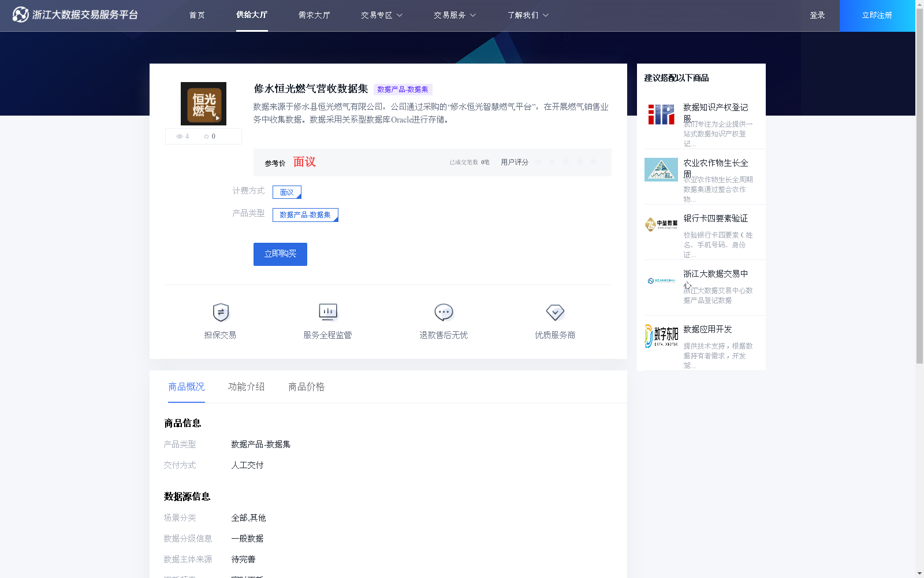The height and width of the screenshot is (578, 924).
Task: Open 浙江大数据交易中心 title link
Action: (x=716, y=279)
